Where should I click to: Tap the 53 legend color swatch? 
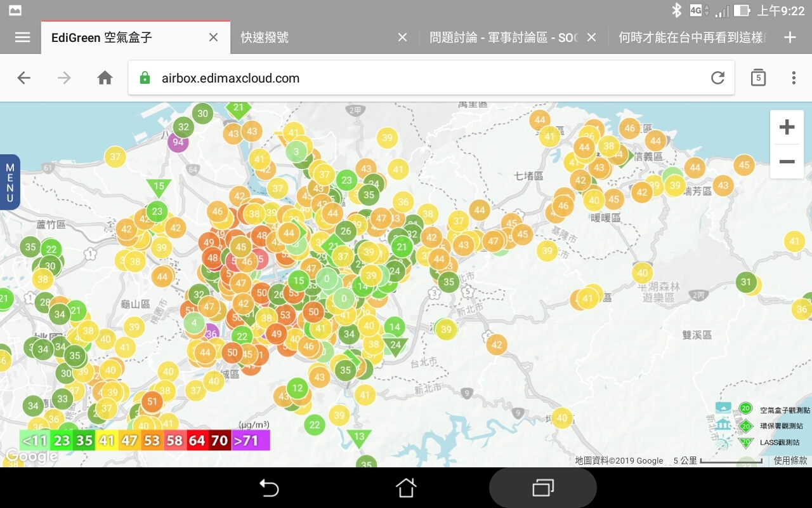152,440
